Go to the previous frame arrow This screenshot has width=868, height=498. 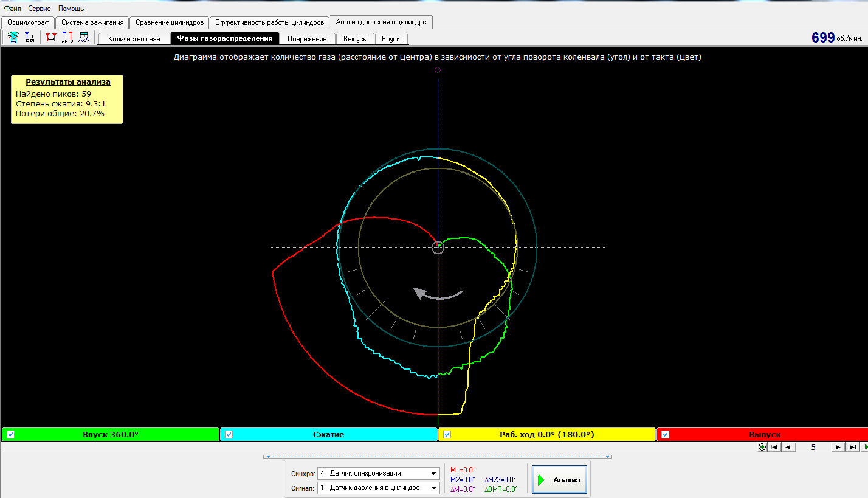coord(788,447)
